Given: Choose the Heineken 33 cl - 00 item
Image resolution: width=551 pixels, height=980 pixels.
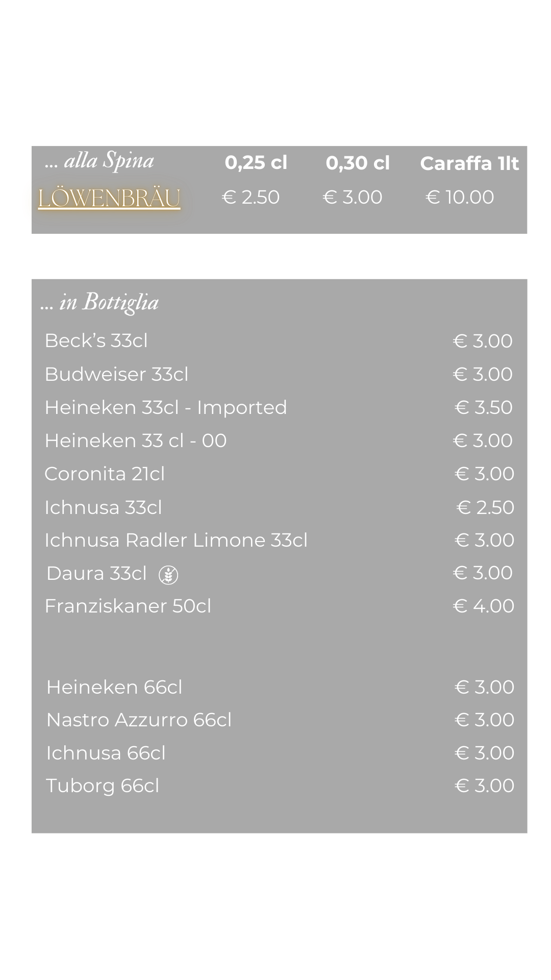Looking at the screenshot, I should [x=136, y=440].
